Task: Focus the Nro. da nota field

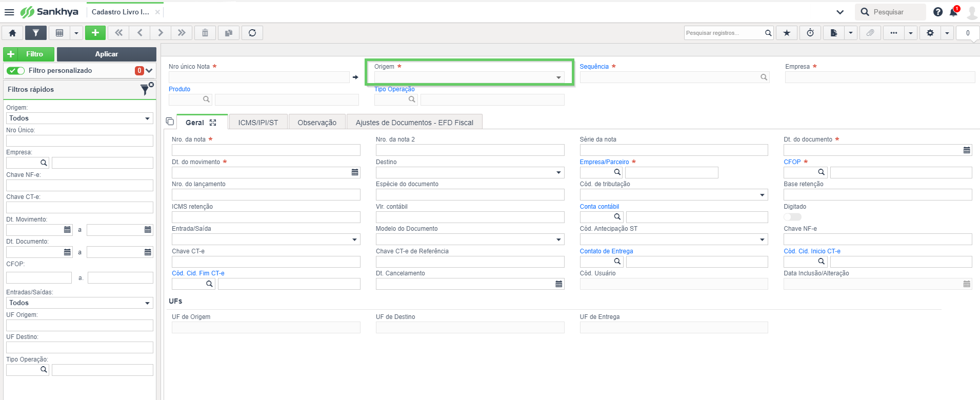Action: click(266, 150)
